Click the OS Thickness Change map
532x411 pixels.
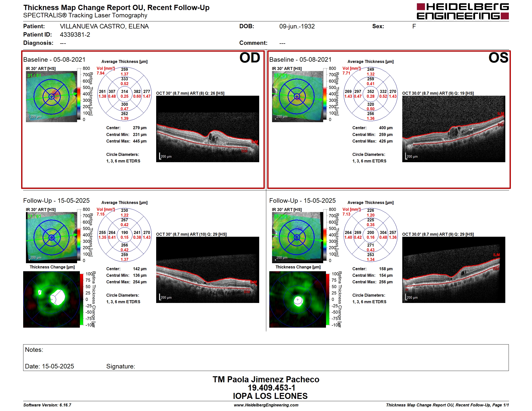click(x=297, y=299)
